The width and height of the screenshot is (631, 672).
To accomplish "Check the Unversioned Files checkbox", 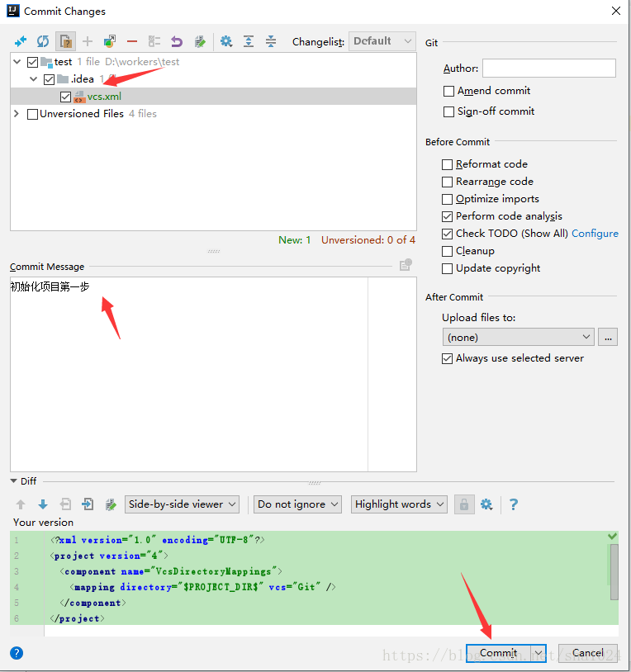I will 32,115.
